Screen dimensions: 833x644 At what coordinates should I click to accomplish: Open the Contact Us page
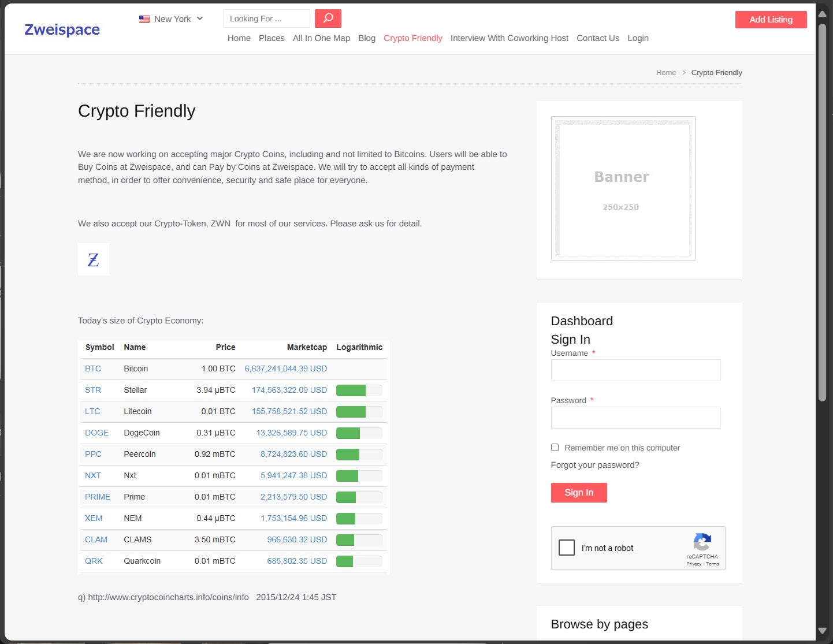(x=598, y=38)
